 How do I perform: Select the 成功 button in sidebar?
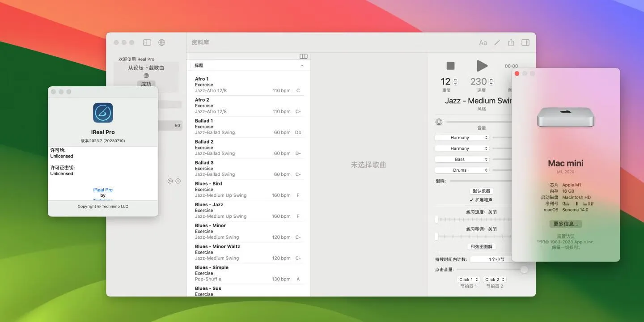(146, 84)
